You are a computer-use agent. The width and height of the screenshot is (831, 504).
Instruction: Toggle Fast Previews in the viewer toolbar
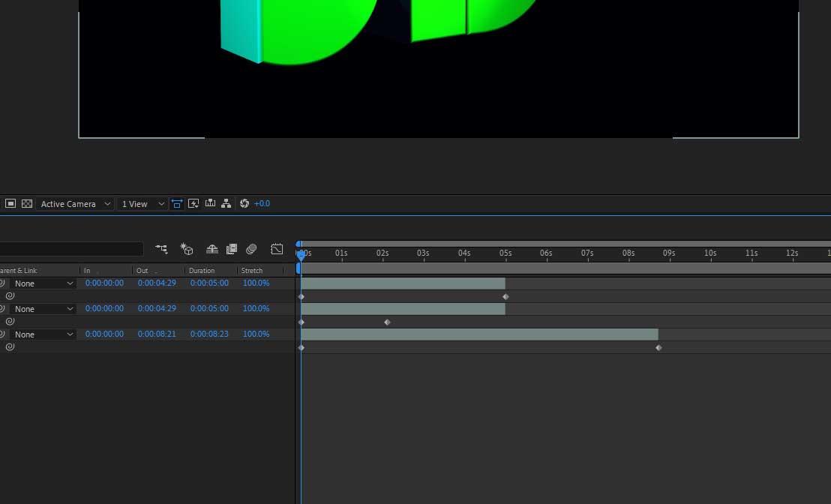[193, 203]
